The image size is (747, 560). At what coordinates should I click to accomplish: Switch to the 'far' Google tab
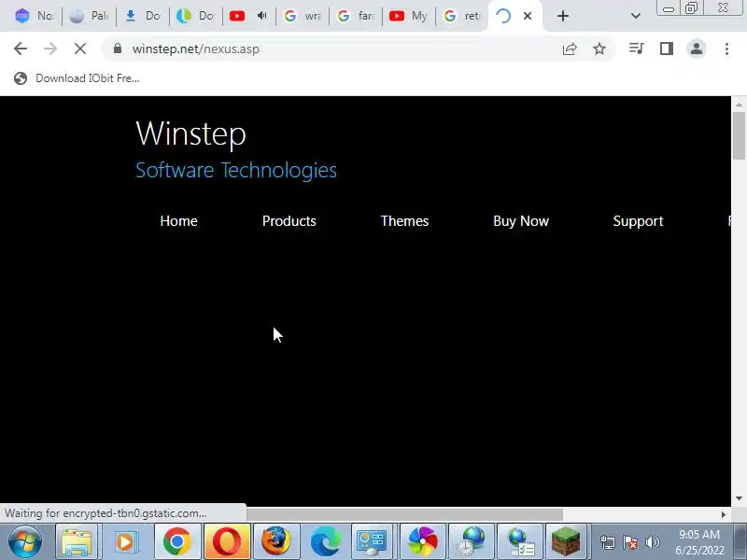[x=357, y=16]
